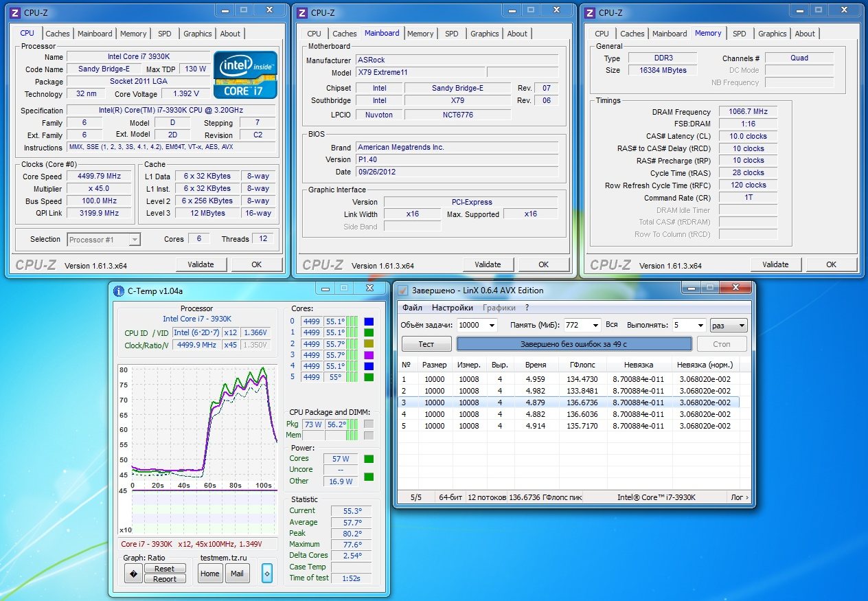Click the LinX title bar app icon
Image resolution: width=868 pixels, height=601 pixels.
click(x=403, y=291)
